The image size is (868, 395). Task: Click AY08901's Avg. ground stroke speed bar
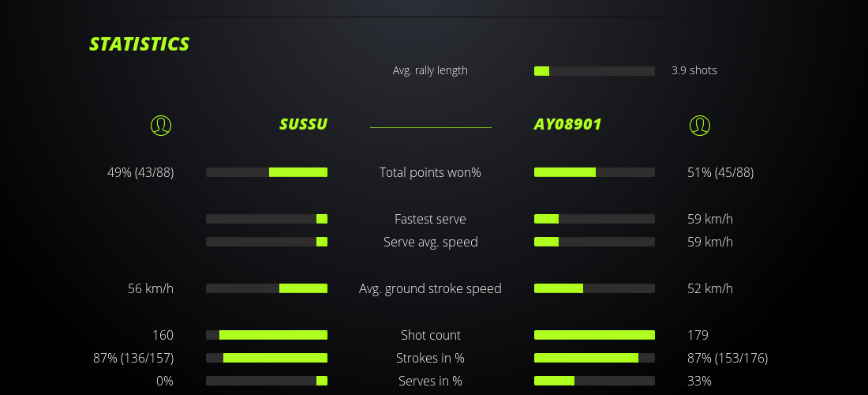tap(594, 288)
